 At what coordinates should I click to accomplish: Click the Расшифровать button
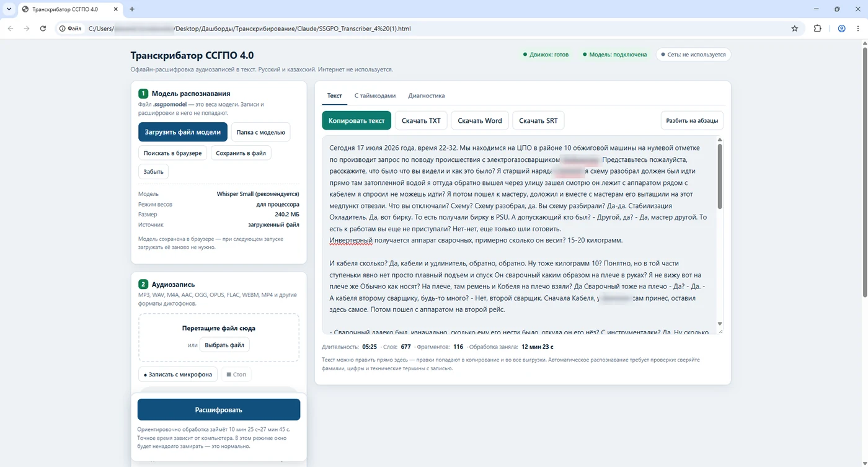[x=219, y=410]
